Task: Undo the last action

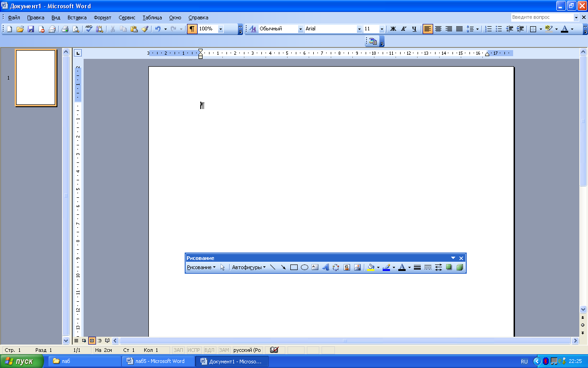Action: 158,29
